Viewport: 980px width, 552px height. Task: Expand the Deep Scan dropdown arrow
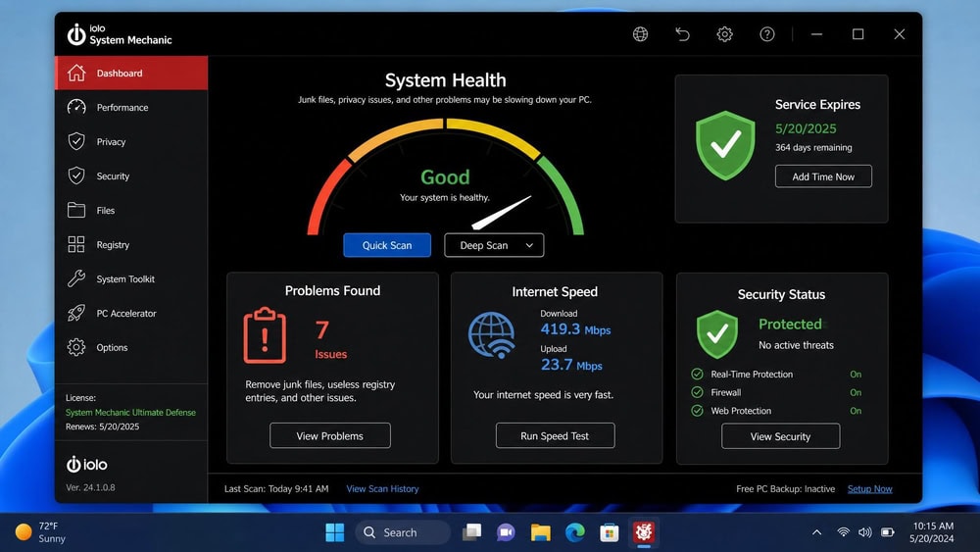point(529,246)
